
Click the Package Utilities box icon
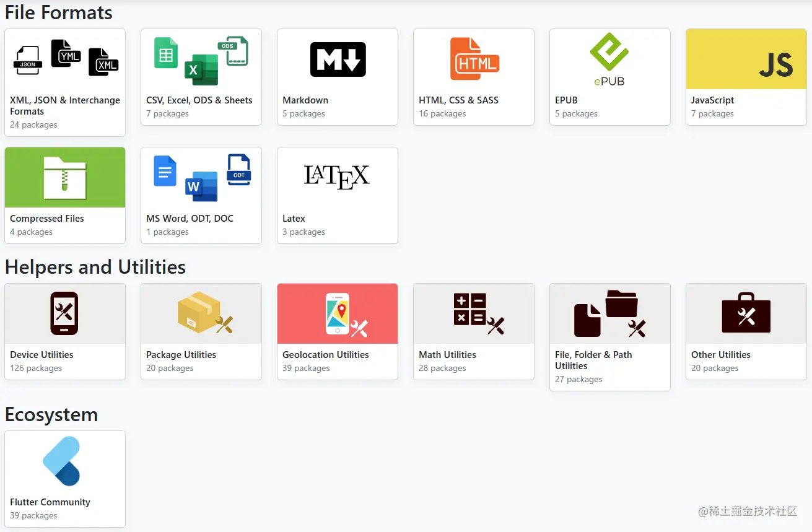click(201, 313)
